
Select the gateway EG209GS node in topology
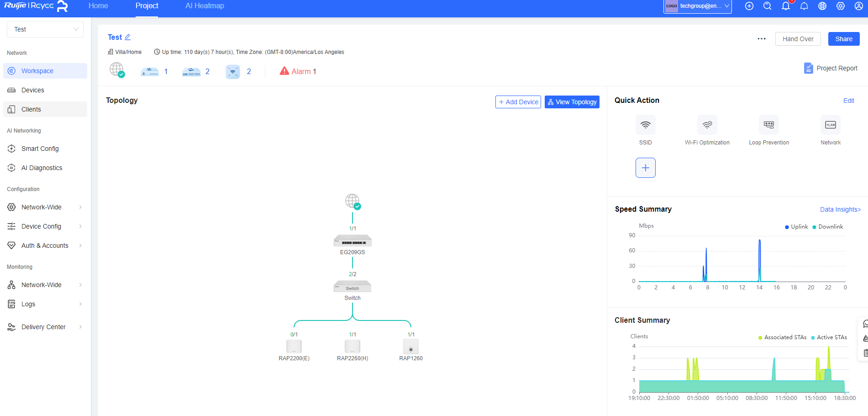tap(352, 241)
